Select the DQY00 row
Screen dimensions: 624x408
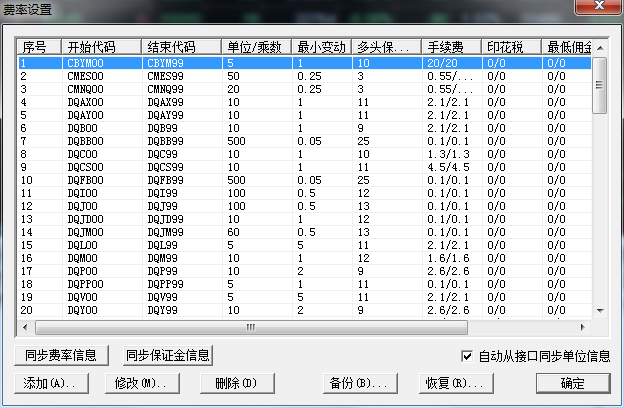point(304,310)
